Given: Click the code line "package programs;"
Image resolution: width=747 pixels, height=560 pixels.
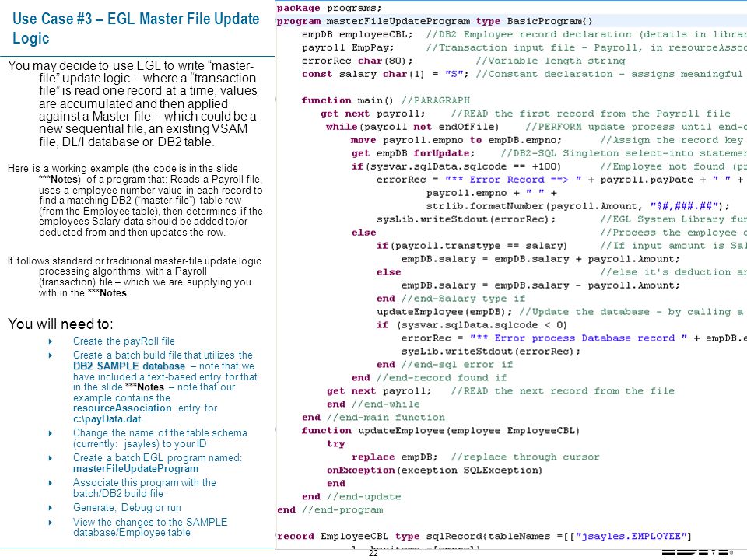Looking at the screenshot, I should 329,8.
